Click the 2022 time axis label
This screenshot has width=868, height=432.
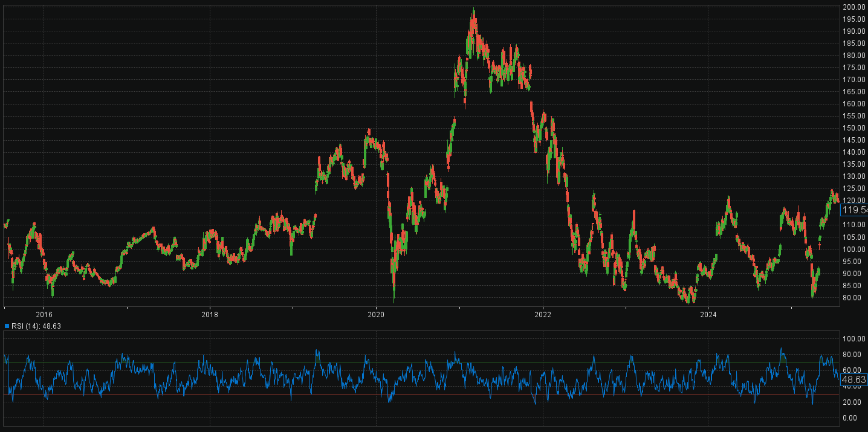click(543, 314)
